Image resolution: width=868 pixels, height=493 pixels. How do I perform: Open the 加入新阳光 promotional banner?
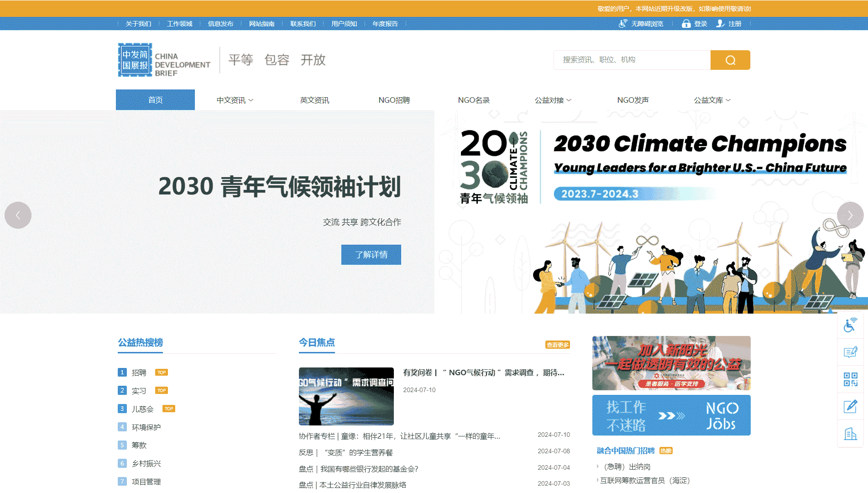[x=671, y=363]
